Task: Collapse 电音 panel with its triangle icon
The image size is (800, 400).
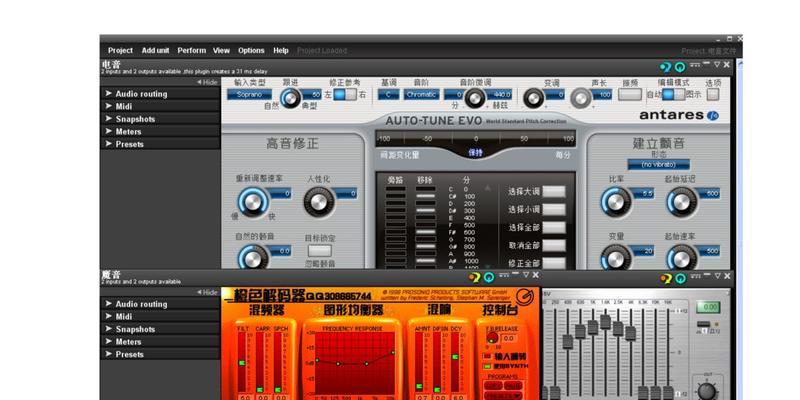Action: click(x=717, y=64)
